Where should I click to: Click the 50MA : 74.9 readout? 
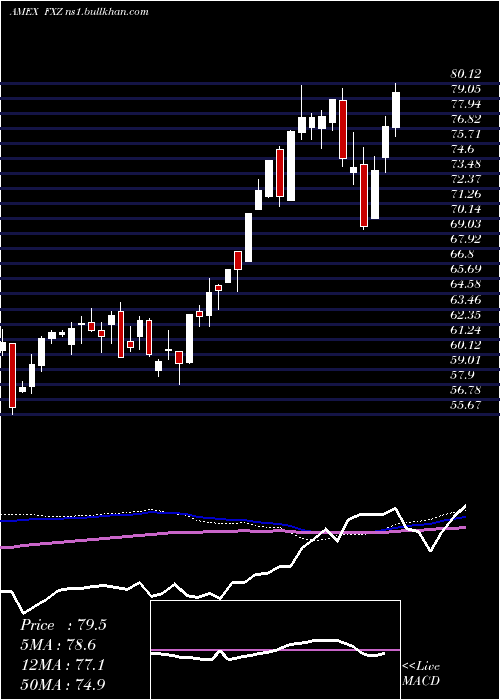coord(63,685)
